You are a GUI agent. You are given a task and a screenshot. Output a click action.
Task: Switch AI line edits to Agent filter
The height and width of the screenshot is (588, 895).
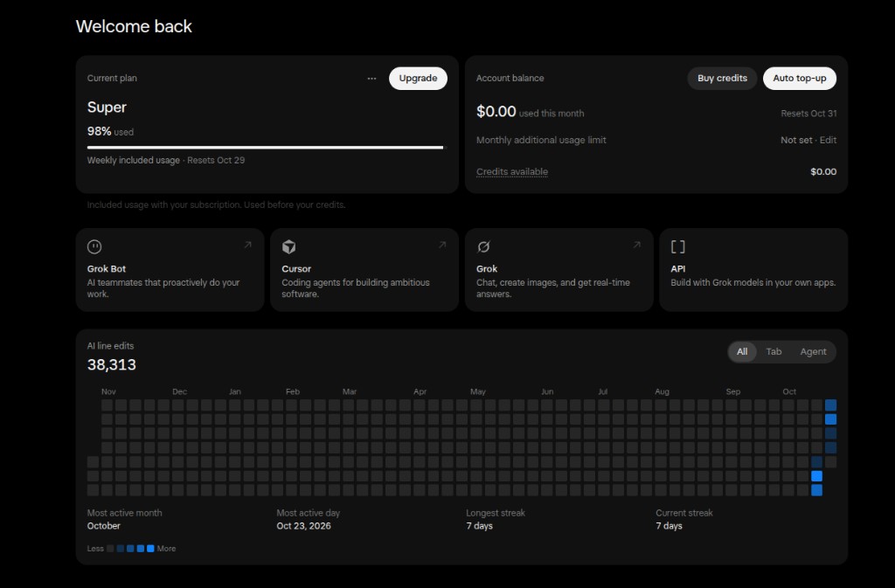tap(813, 352)
